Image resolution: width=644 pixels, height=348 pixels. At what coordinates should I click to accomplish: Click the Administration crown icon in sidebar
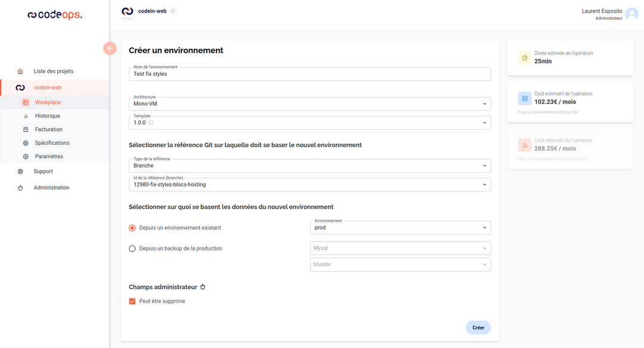(x=20, y=188)
